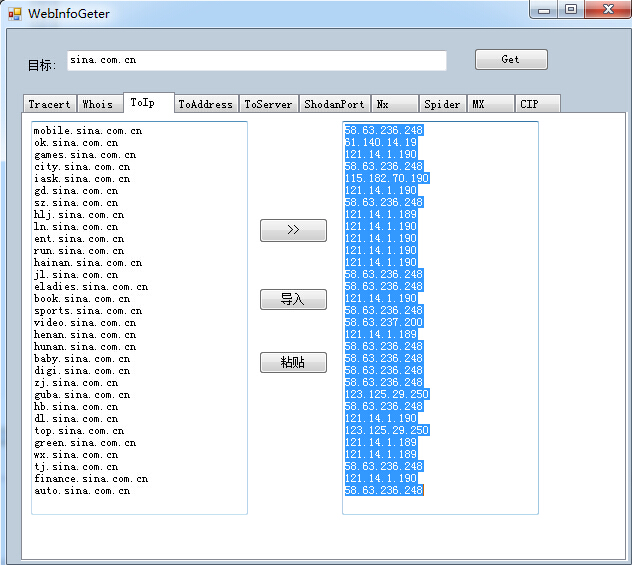The height and width of the screenshot is (565, 632).
Task: Open the Whois tab
Action: [x=100, y=104]
